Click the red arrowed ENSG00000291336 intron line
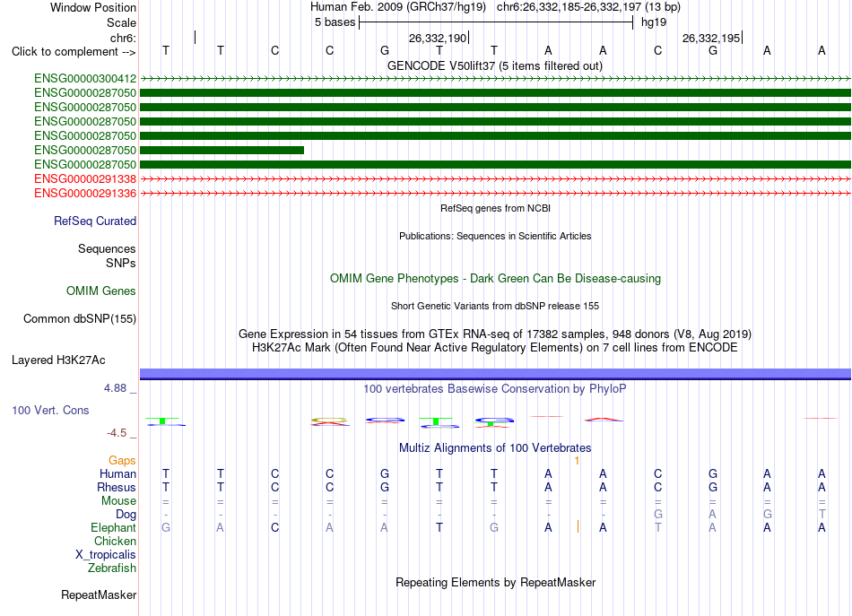Viewport: 852px width, 616px height. click(495, 194)
